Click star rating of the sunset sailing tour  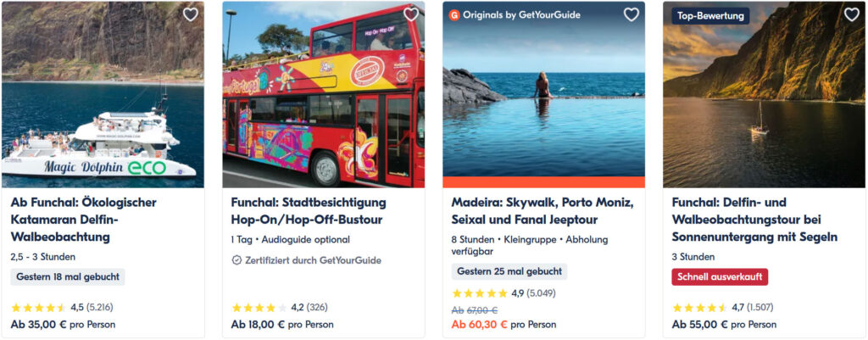coord(699,307)
